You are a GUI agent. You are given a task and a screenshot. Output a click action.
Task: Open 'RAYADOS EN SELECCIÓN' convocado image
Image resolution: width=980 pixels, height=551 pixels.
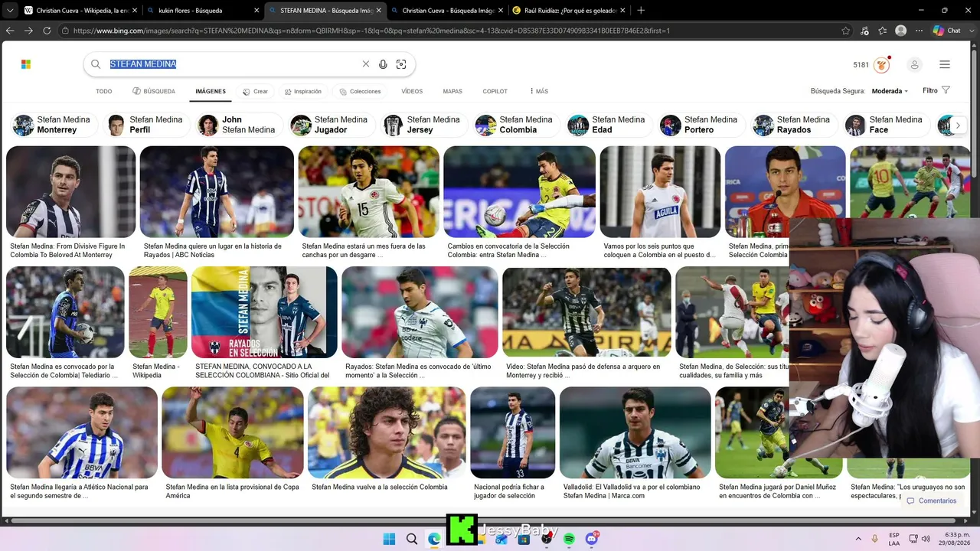[264, 312]
